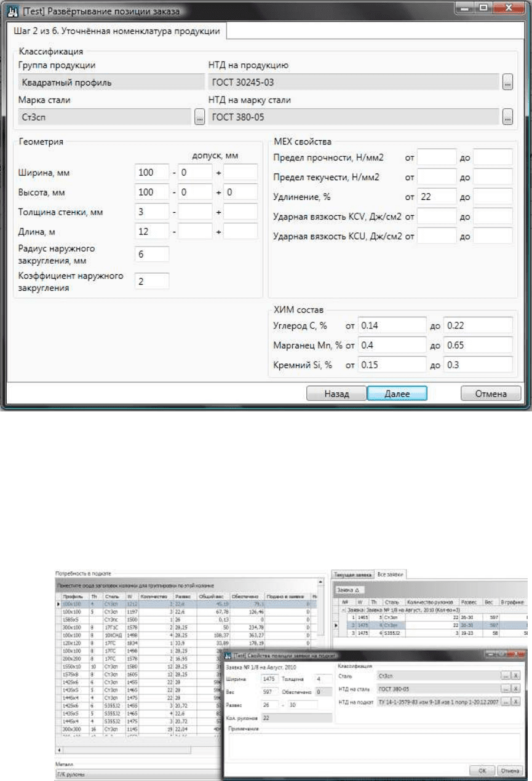Screen dimensions: 532x781
Task: Click the Углерод C maximum field 0.22
Action: (x=478, y=325)
